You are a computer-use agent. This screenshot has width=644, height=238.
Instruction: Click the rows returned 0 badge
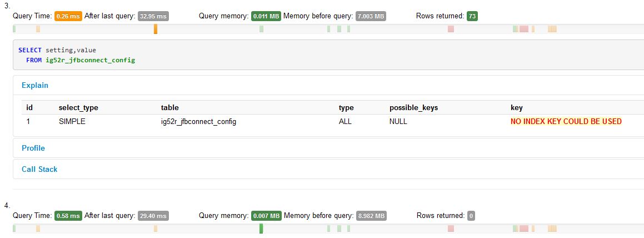(x=471, y=215)
